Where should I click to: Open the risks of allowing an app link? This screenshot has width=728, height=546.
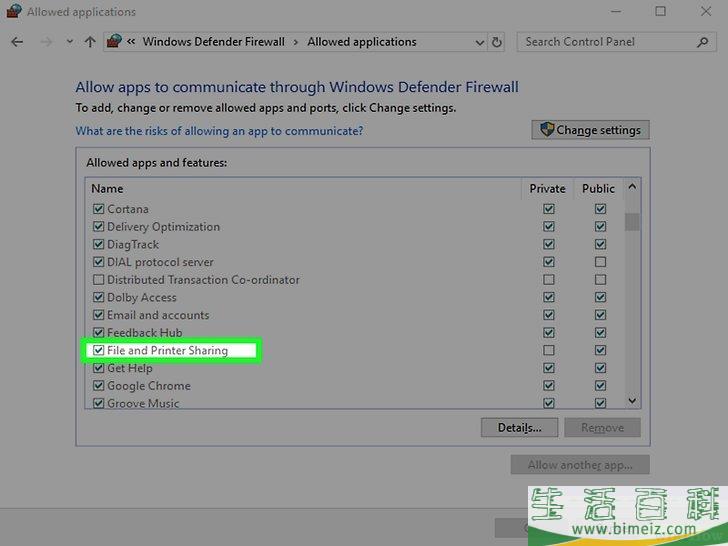[219, 131]
